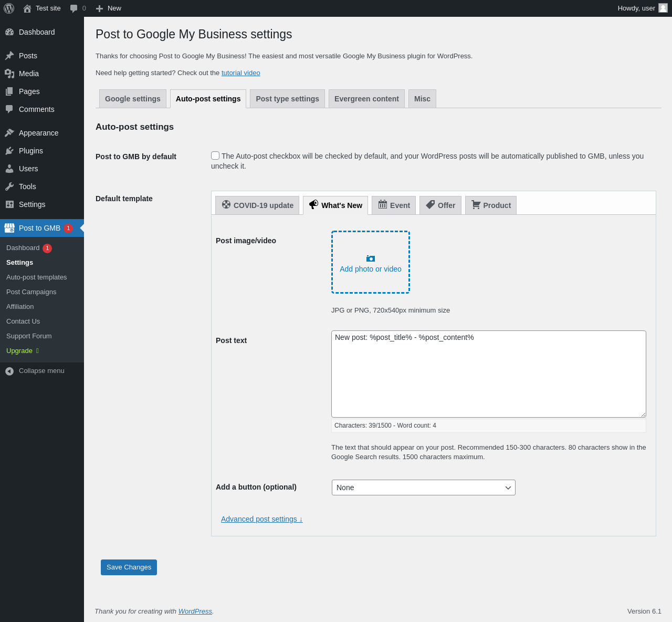Click the camera icon to add photo
672x622 pixels.
pyautogui.click(x=371, y=258)
